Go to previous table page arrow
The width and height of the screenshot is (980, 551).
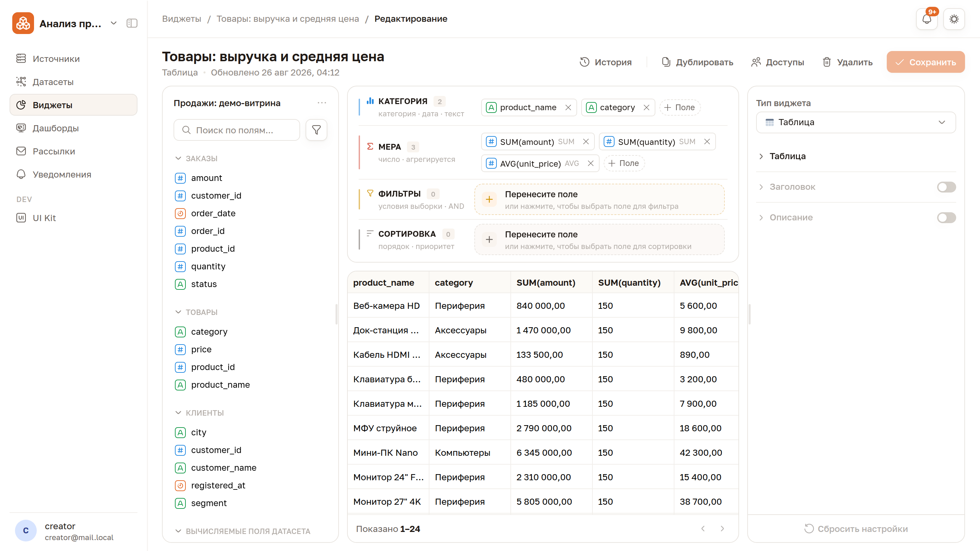point(703,529)
